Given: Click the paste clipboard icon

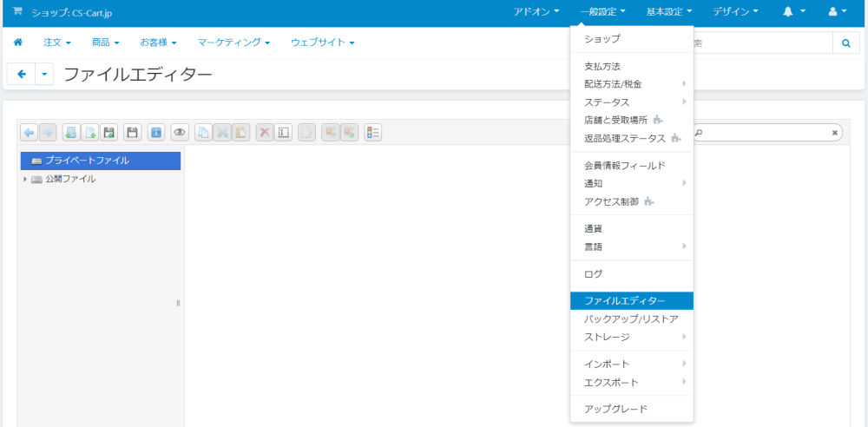Looking at the screenshot, I should click(240, 133).
